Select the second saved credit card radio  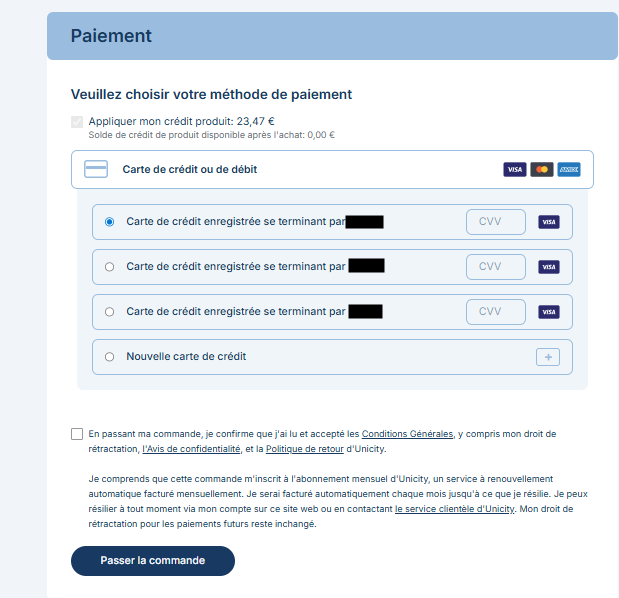(109, 267)
